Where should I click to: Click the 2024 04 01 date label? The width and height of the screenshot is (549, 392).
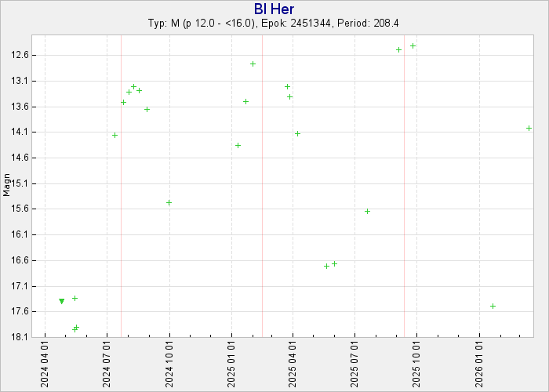[46, 363]
